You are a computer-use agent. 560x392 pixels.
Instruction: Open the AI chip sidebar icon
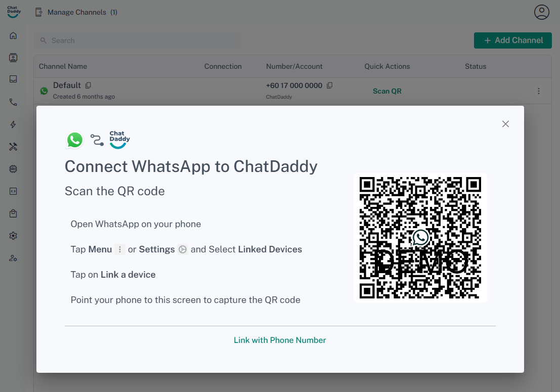(x=13, y=169)
